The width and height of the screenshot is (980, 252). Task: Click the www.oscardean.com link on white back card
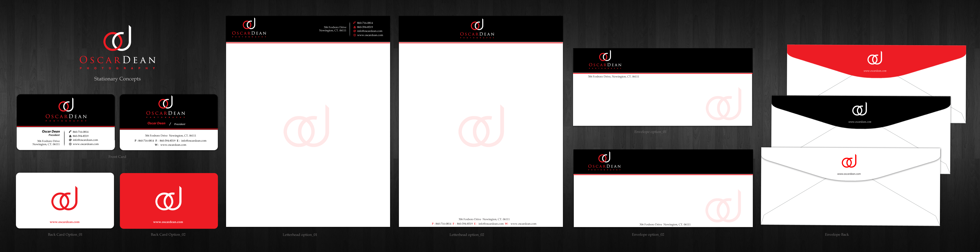65,222
